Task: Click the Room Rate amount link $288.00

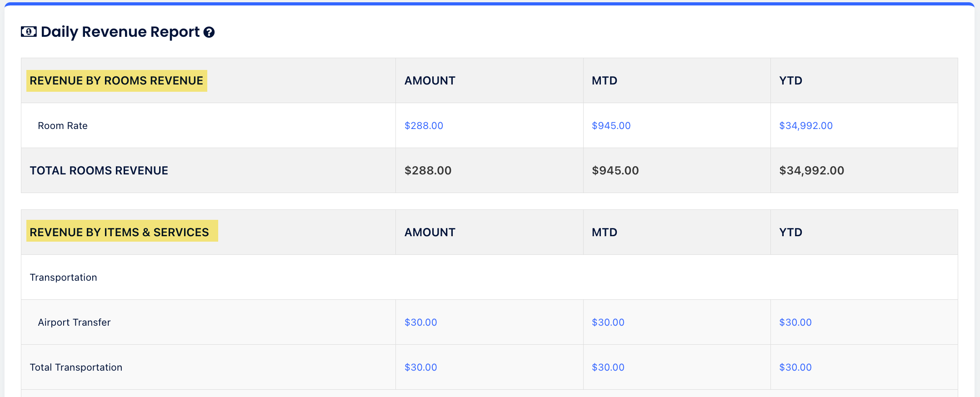Action: tap(424, 126)
